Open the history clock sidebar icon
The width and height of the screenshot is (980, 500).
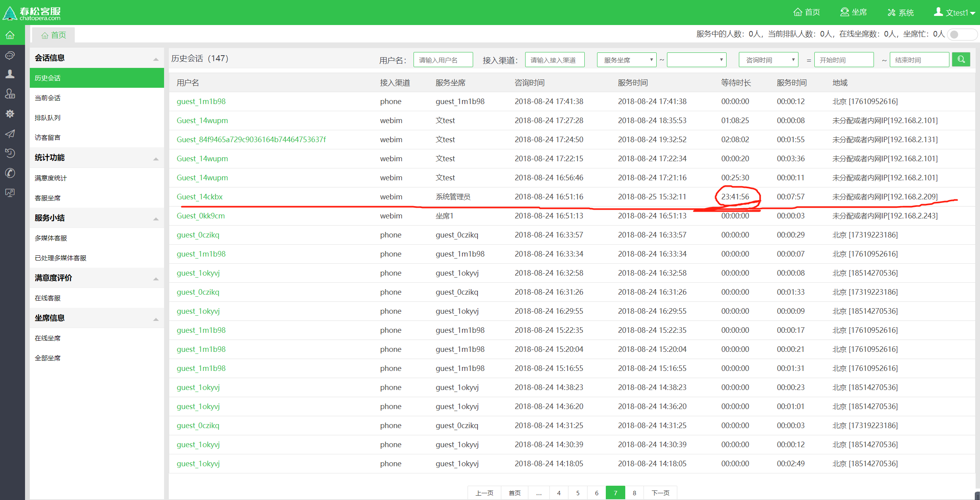click(x=10, y=153)
